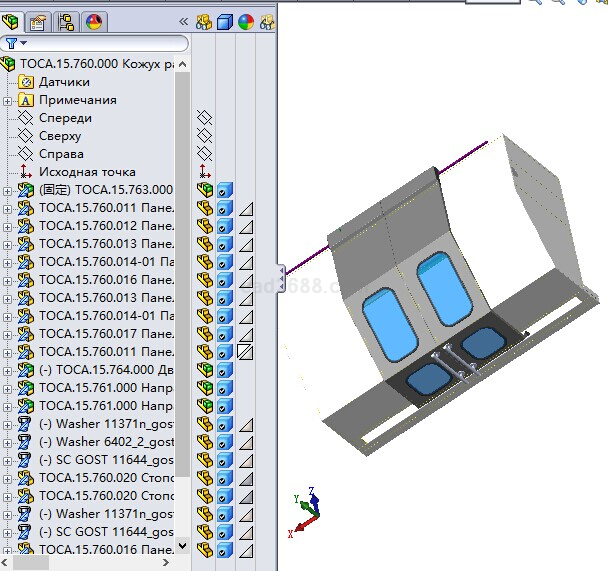The width and height of the screenshot is (608, 571).
Task: Toggle visibility of the Исходная точка origin
Action: pyautogui.click(x=205, y=172)
